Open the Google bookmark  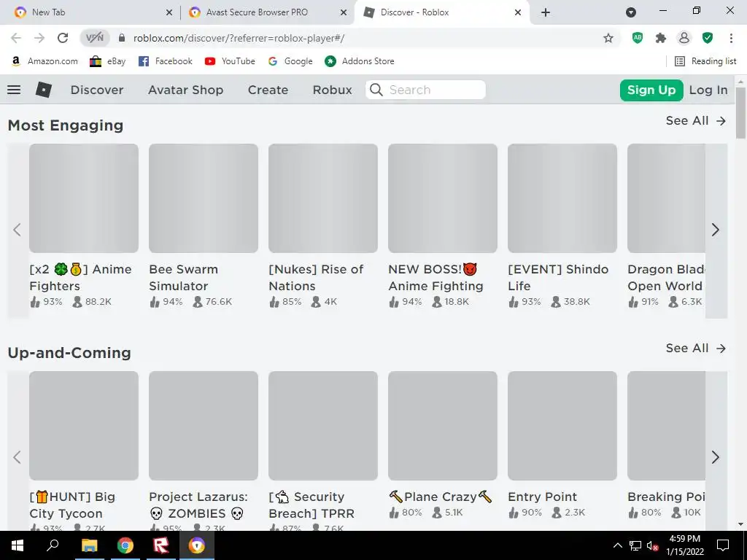(x=290, y=61)
